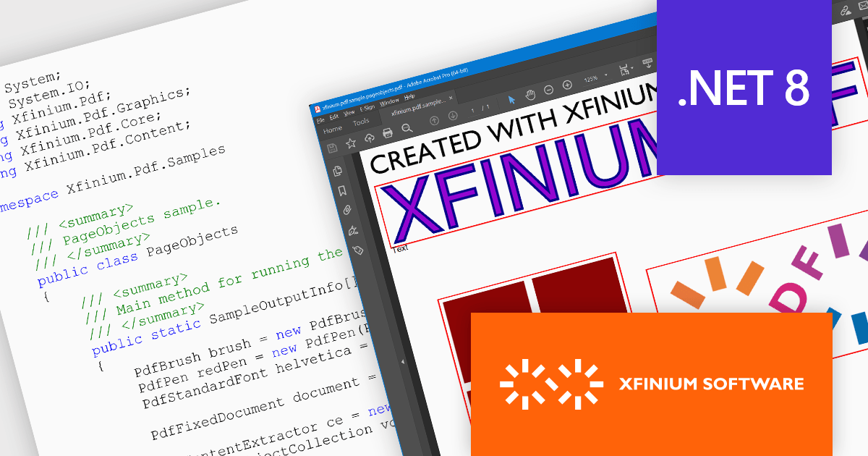Image resolution: width=868 pixels, height=456 pixels.
Task: Toggle the Bookmarks panel
Action: tap(341, 190)
